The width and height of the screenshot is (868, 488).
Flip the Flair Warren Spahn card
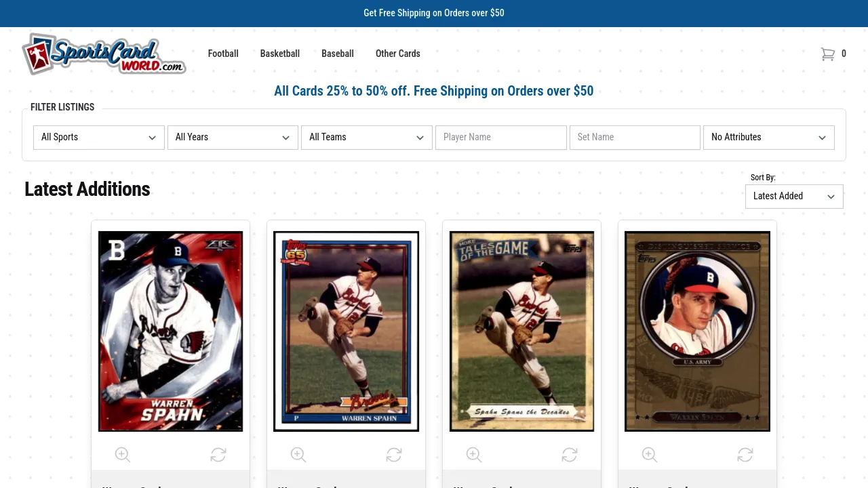click(x=218, y=455)
